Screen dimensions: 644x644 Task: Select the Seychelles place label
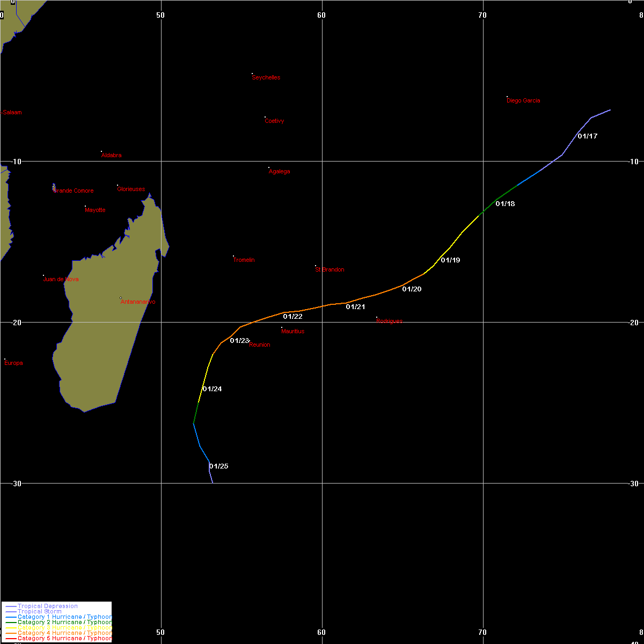click(x=266, y=77)
